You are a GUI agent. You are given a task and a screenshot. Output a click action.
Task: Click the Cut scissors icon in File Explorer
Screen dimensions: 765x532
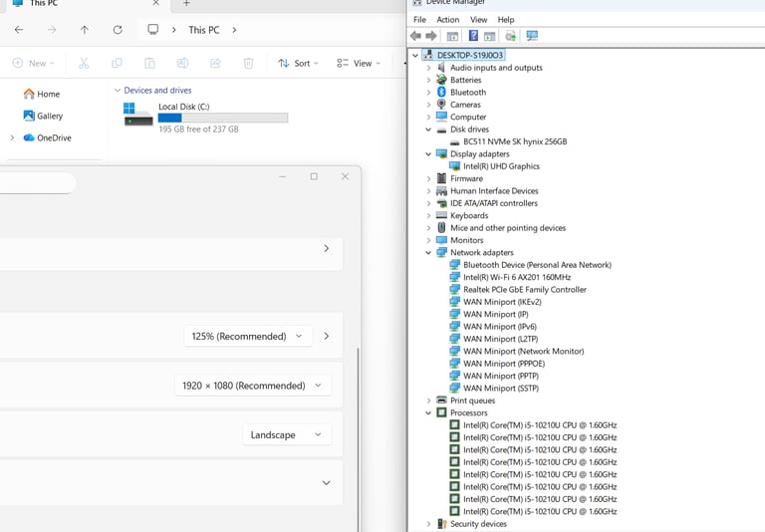[84, 63]
